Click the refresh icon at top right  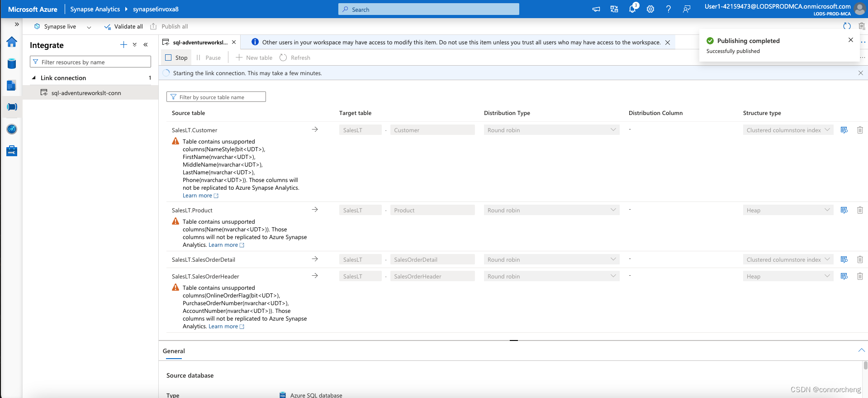point(847,26)
